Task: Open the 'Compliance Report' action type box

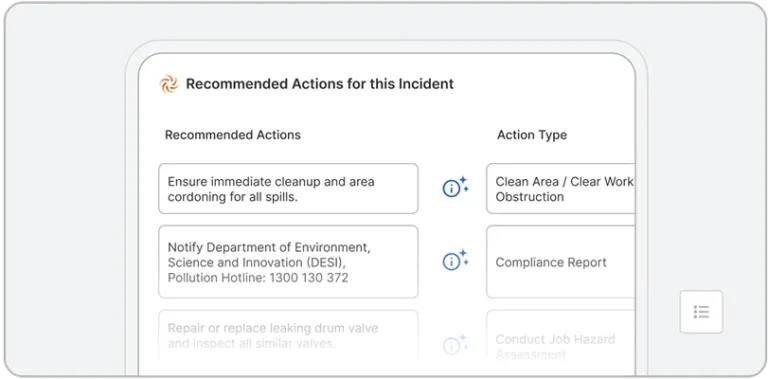Action: click(561, 262)
